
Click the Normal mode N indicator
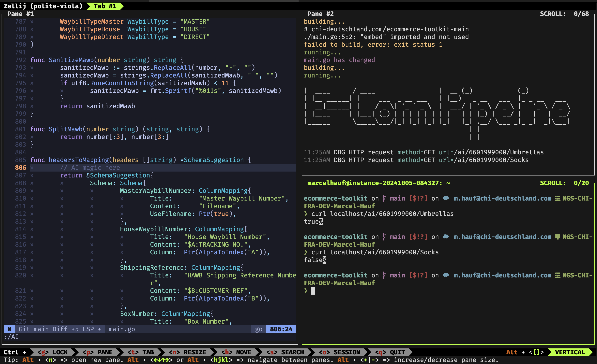[x=9, y=329]
